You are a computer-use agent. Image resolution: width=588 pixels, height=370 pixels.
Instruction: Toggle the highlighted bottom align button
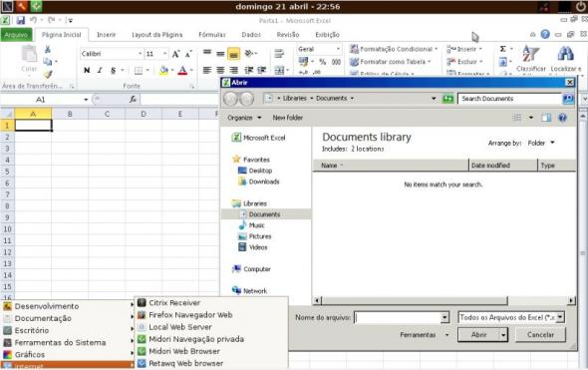(233, 54)
